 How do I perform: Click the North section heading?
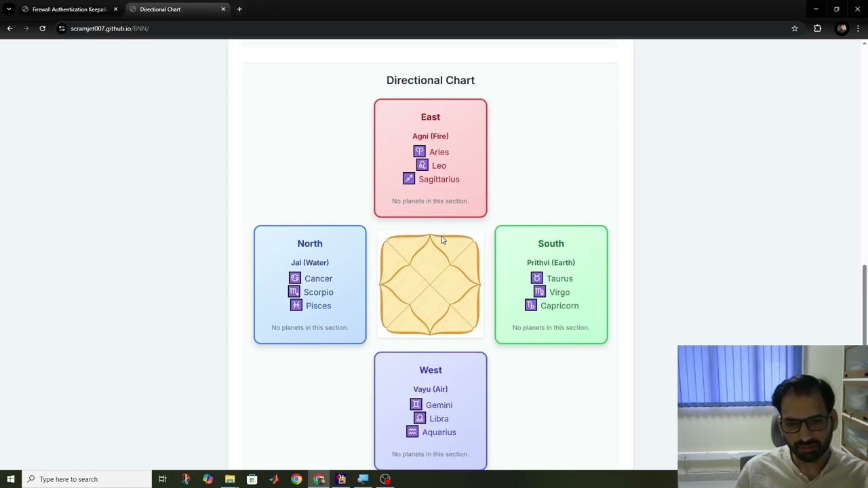[x=310, y=243]
